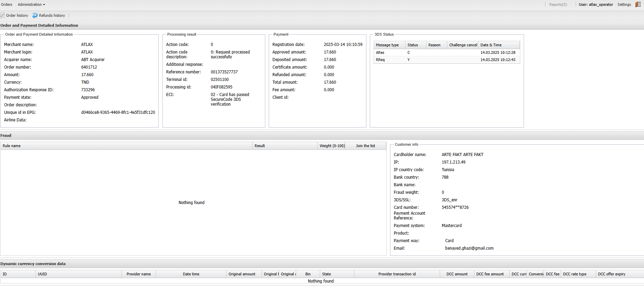
Task: Click the Order history document icon
Action: [x=3, y=15]
